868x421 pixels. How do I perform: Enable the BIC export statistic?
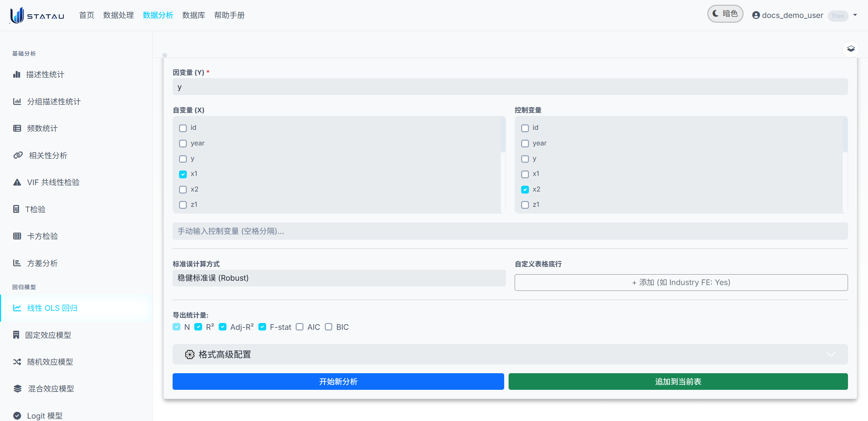pos(328,327)
